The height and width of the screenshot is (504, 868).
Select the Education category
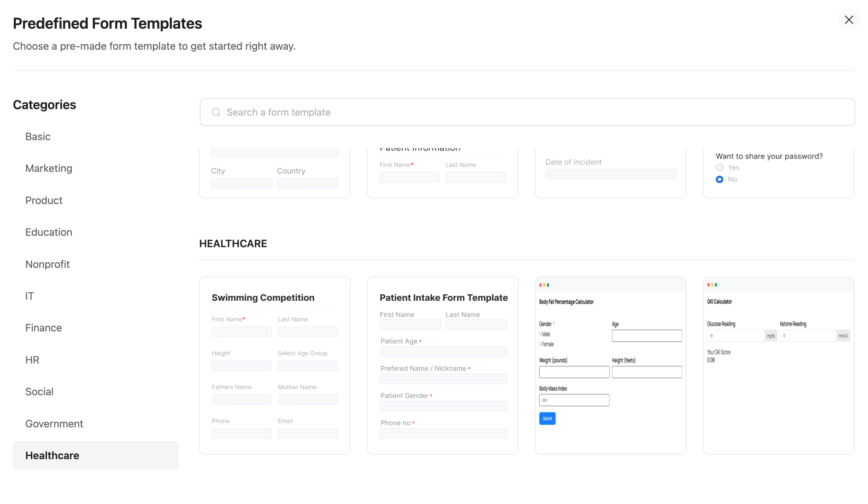coord(49,232)
